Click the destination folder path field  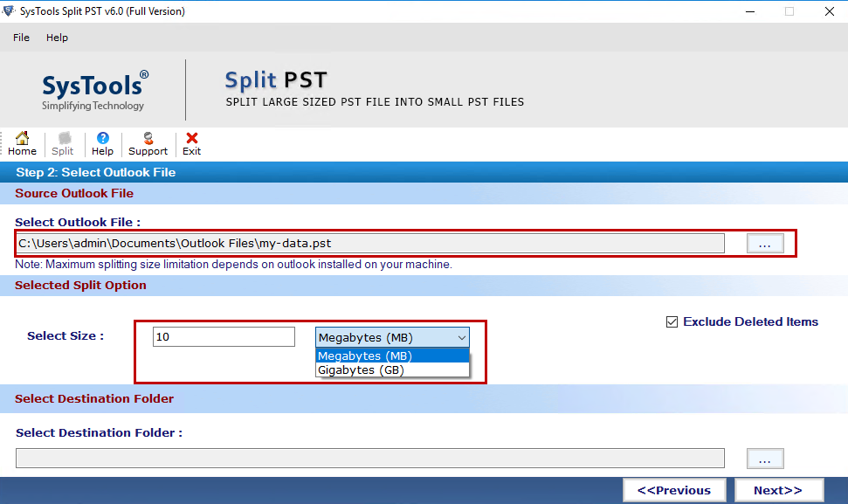coord(370,458)
